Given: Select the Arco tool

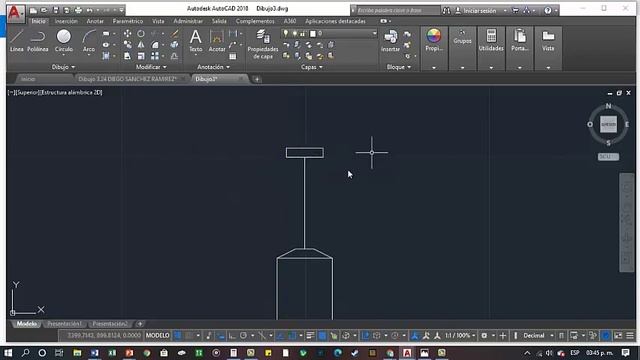Looking at the screenshot, I should tap(89, 41).
